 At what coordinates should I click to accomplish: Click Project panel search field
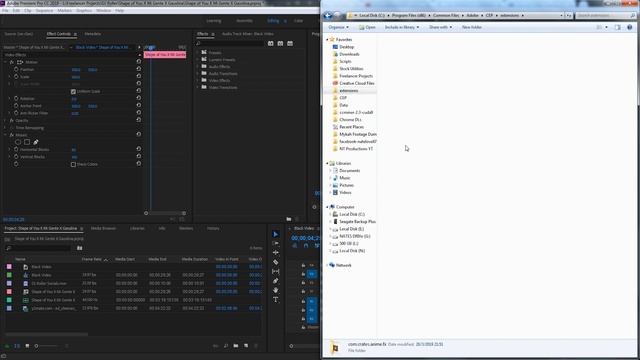pos(39,248)
